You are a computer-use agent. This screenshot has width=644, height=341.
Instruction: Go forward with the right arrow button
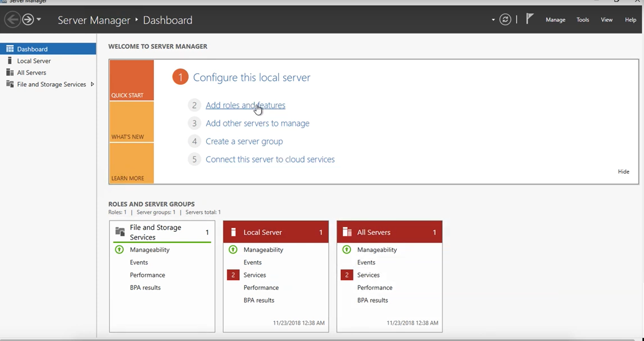28,19
